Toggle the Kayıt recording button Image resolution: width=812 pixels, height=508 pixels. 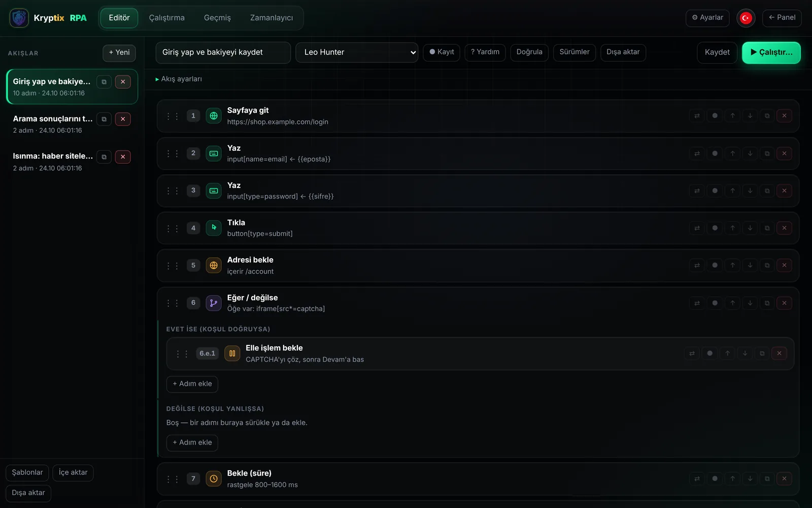442,52
